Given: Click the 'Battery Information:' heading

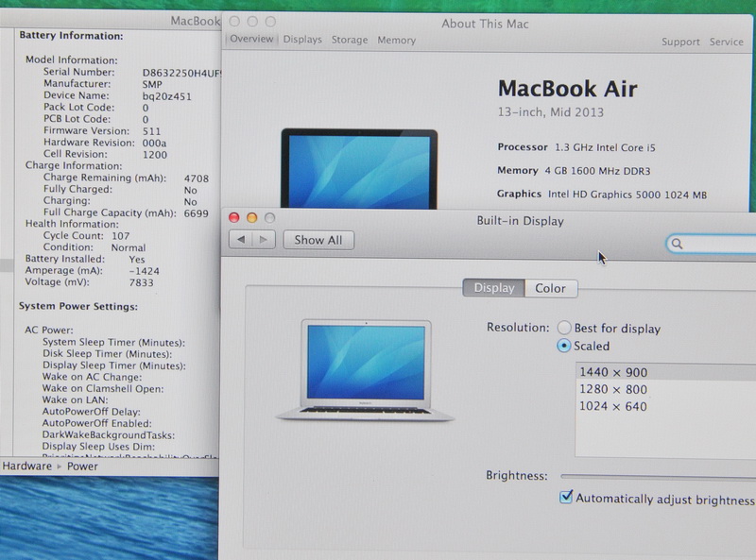Looking at the screenshot, I should pos(71,36).
